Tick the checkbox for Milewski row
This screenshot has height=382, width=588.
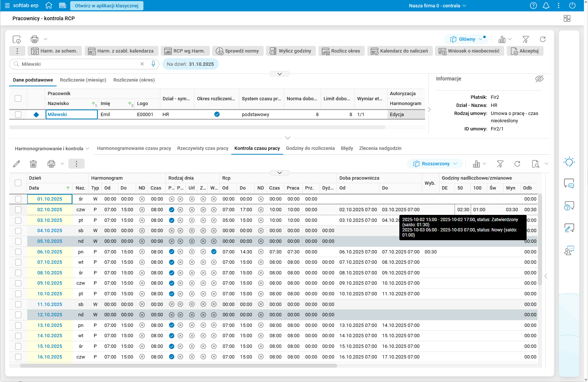pos(18,115)
